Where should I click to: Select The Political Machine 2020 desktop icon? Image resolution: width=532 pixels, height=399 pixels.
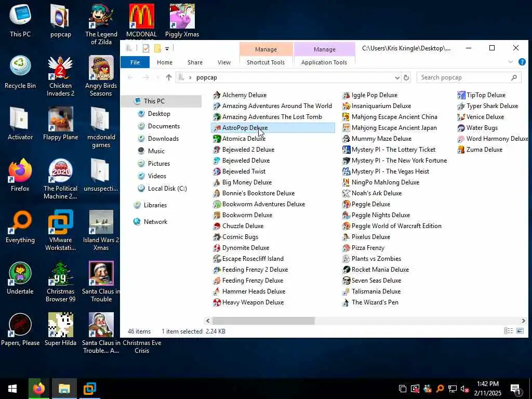point(60,179)
